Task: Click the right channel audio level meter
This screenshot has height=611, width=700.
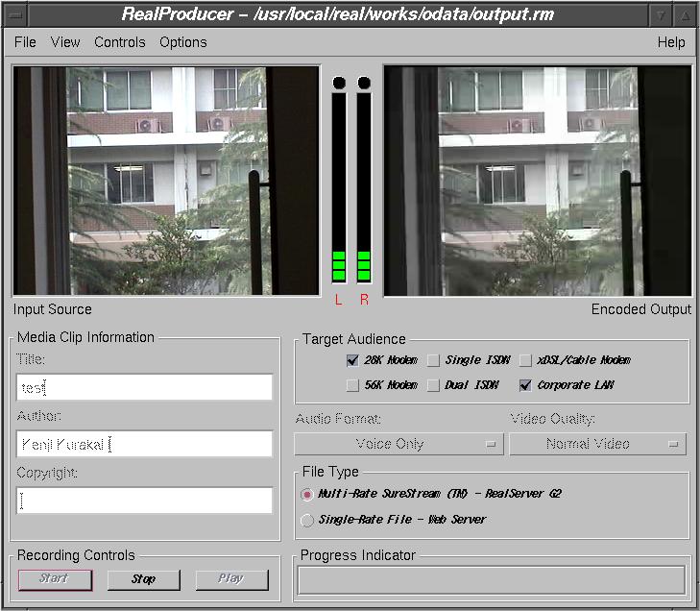Action: point(364,187)
